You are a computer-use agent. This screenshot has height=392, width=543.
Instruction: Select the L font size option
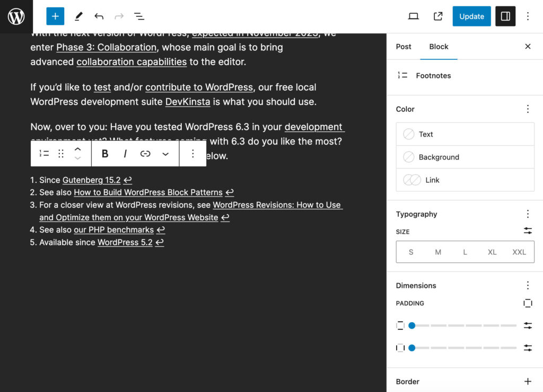tap(465, 252)
